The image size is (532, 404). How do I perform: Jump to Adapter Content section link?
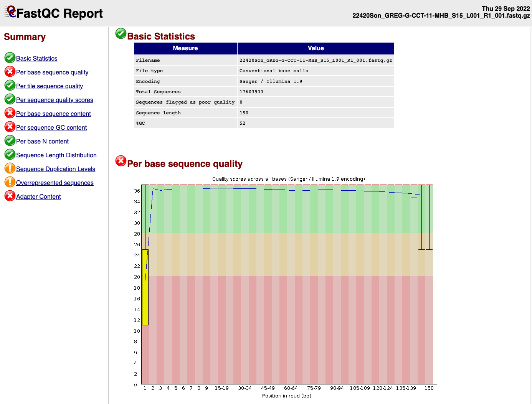[38, 197]
